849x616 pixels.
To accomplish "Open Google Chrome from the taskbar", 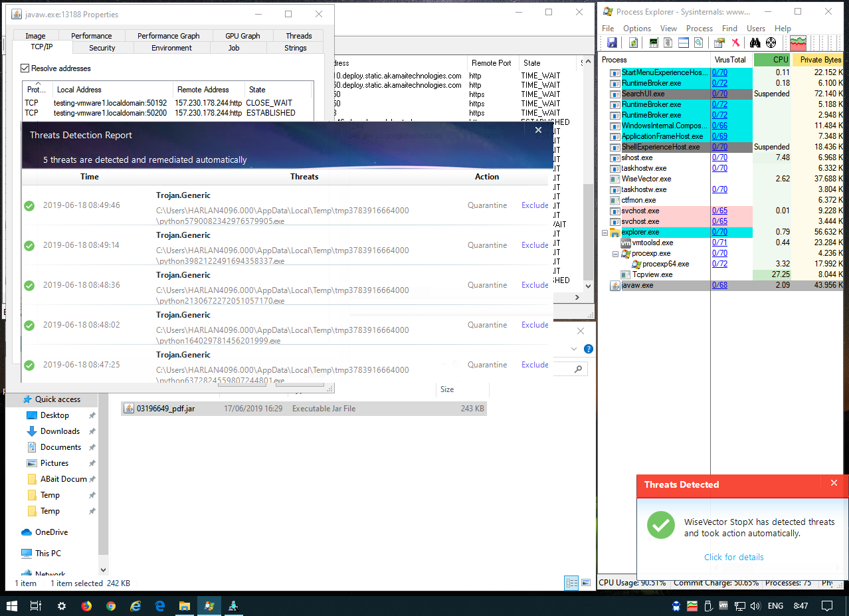I will [x=111, y=606].
